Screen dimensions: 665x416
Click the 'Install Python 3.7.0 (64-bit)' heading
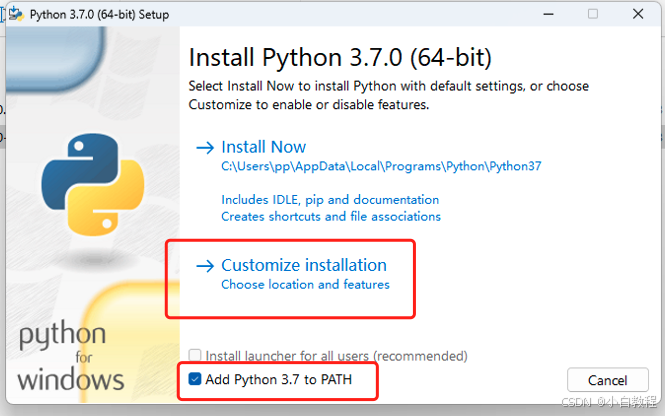[x=340, y=57]
